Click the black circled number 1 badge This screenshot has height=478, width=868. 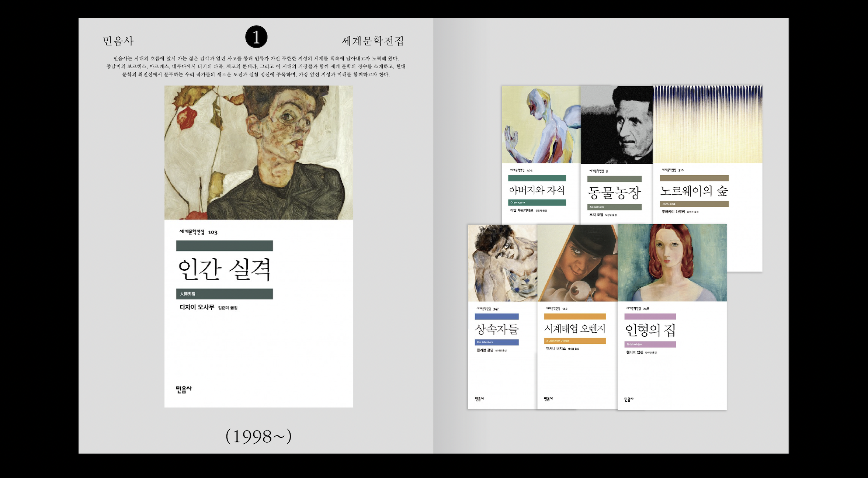tap(256, 37)
